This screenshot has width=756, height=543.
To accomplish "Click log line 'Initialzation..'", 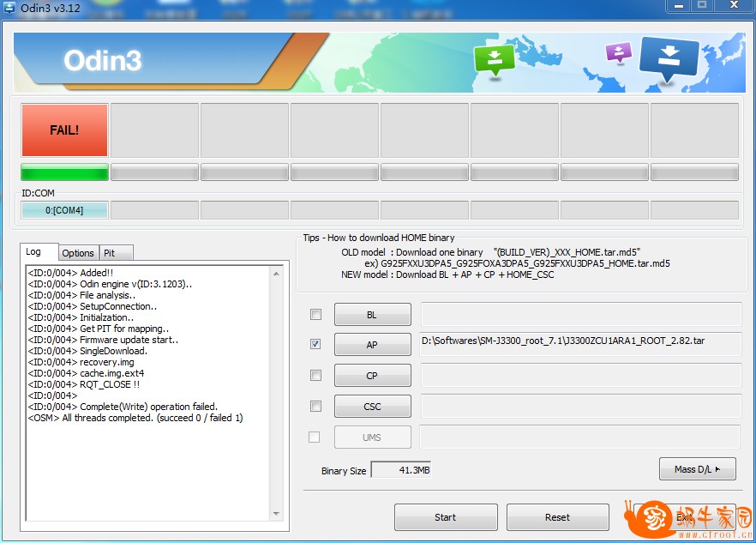I will coord(81,317).
